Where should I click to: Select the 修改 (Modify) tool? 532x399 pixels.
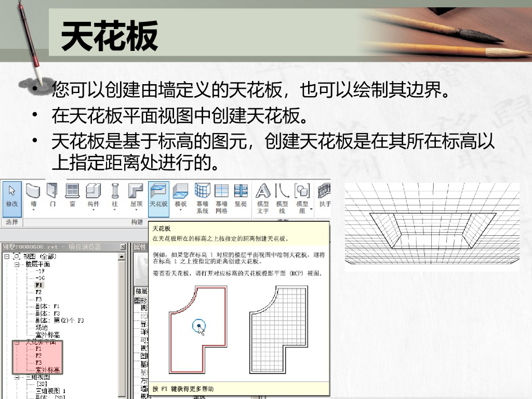(x=12, y=199)
